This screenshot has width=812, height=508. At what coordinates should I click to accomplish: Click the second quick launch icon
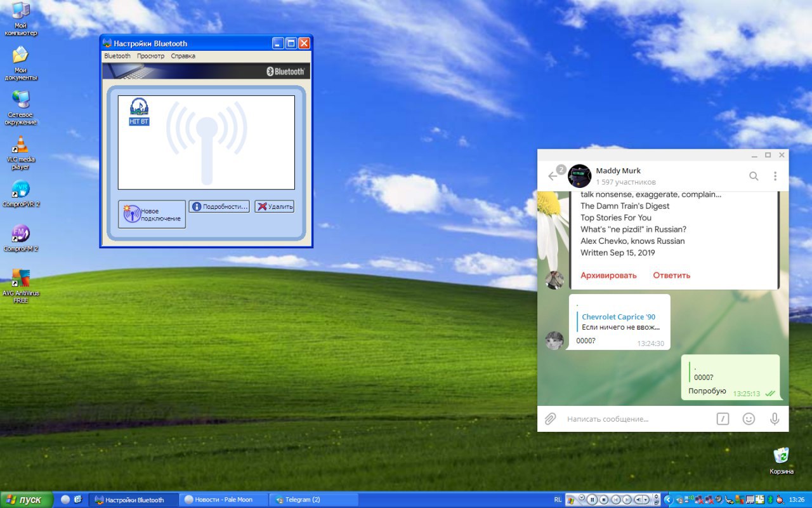78,500
